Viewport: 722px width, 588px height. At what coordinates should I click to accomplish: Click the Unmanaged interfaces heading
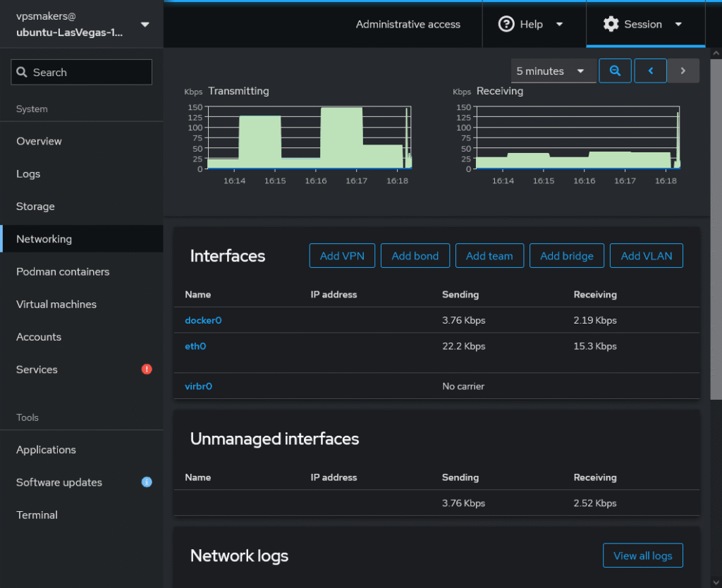[274, 439]
